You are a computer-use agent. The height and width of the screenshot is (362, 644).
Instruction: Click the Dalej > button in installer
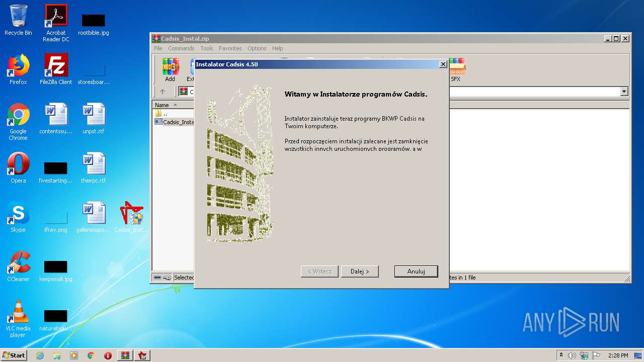[360, 271]
